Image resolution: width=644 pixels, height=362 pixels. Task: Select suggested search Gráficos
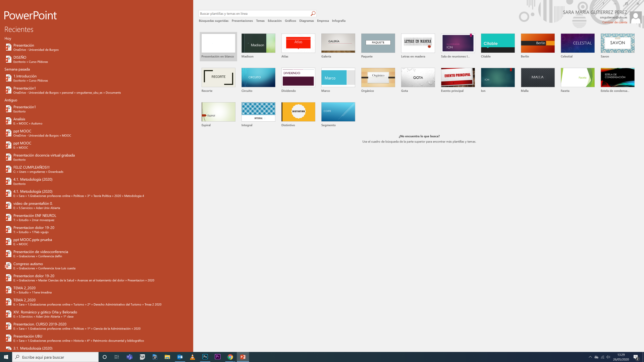[290, 21]
